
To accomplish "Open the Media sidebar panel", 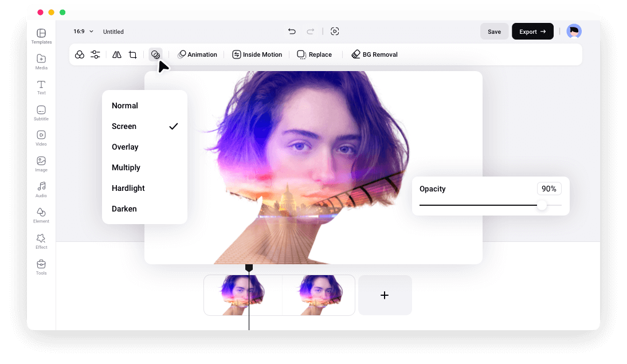I will pos(41,61).
